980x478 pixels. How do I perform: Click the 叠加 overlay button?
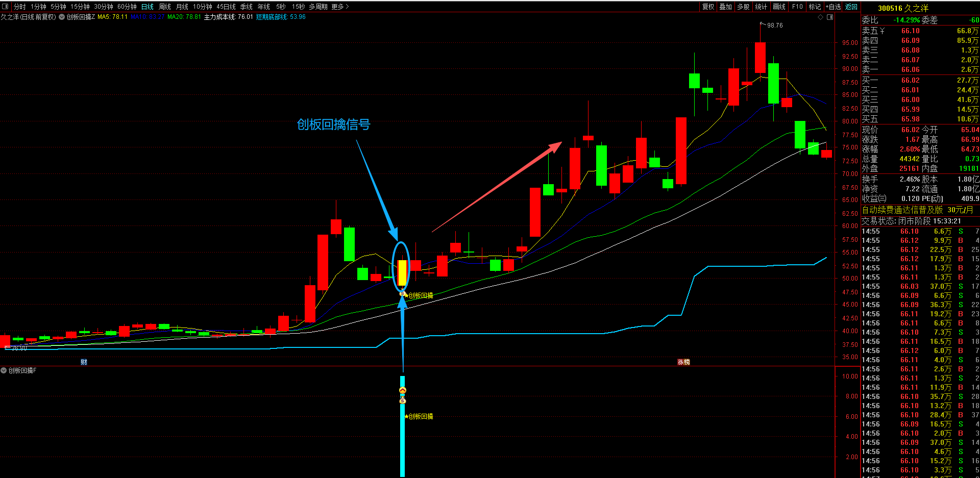pyautogui.click(x=726, y=7)
